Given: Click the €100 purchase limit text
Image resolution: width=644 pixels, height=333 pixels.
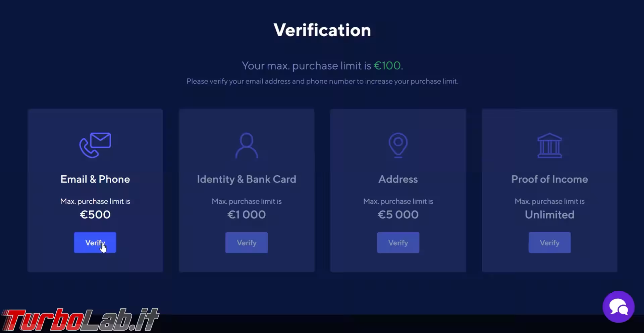Looking at the screenshot, I should [x=388, y=65].
